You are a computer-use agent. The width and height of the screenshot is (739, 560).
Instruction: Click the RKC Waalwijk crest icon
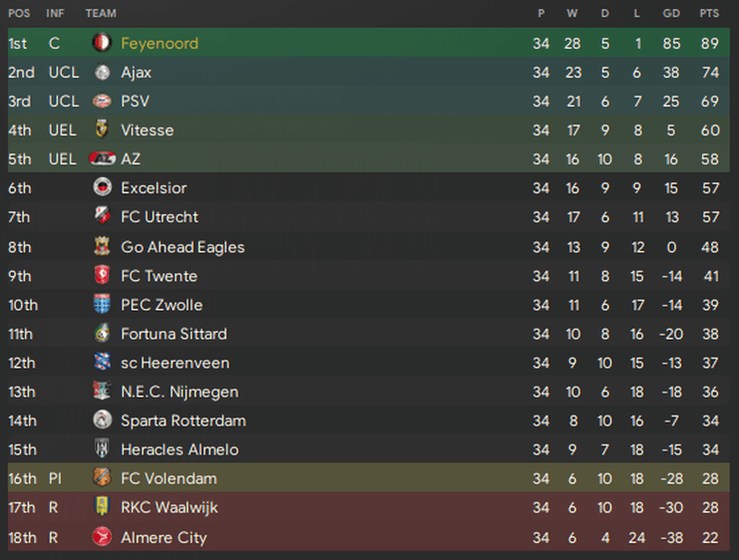coord(103,507)
